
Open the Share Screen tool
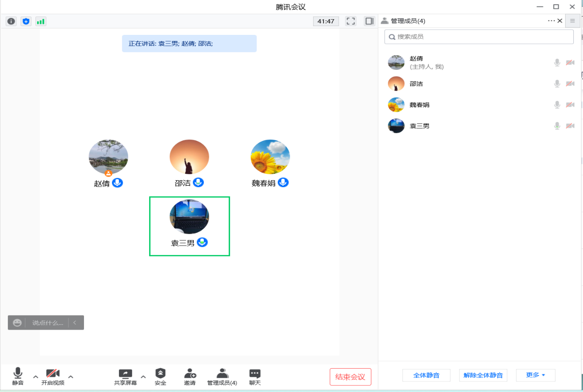[125, 377]
